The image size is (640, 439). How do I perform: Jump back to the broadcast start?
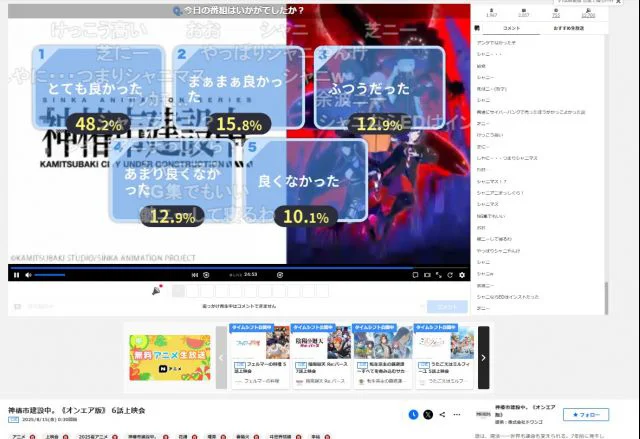[x=195, y=275]
